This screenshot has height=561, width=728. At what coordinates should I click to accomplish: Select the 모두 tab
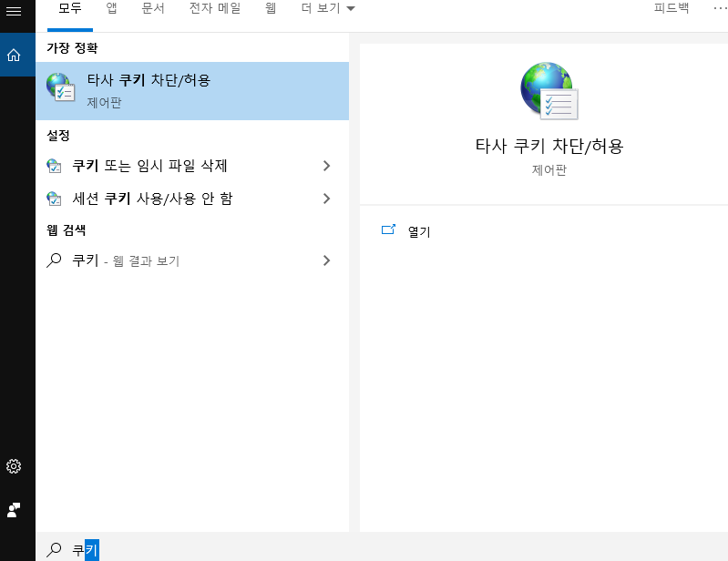click(x=70, y=8)
